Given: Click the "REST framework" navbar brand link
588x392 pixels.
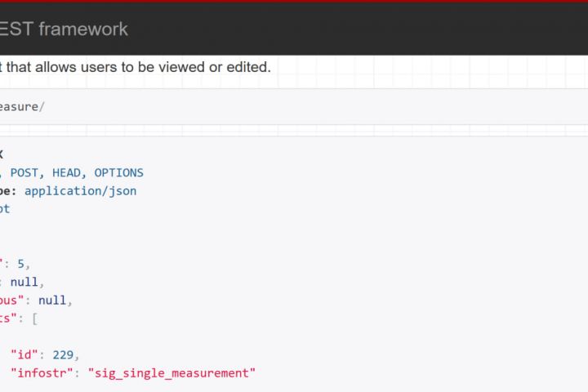Looking at the screenshot, I should 65,29.
